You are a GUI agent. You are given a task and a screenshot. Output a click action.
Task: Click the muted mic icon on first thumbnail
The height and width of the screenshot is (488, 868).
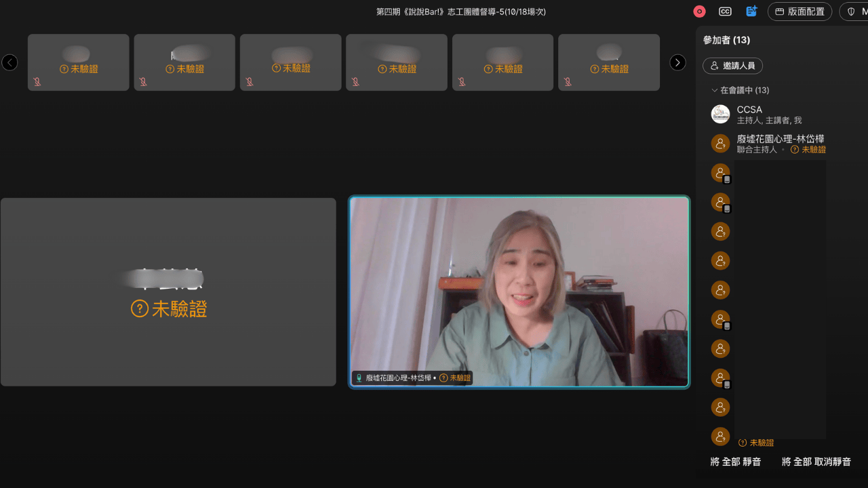[37, 82]
